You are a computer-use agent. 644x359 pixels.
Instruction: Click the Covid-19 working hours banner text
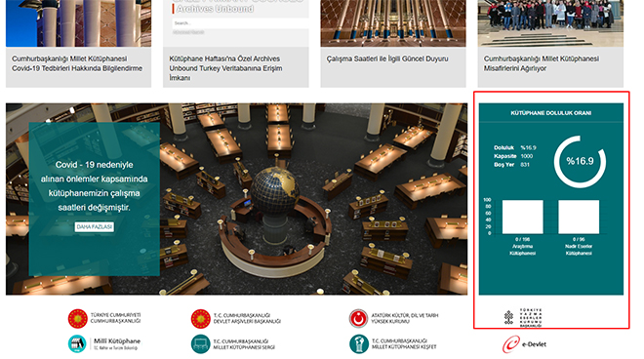[x=94, y=186]
